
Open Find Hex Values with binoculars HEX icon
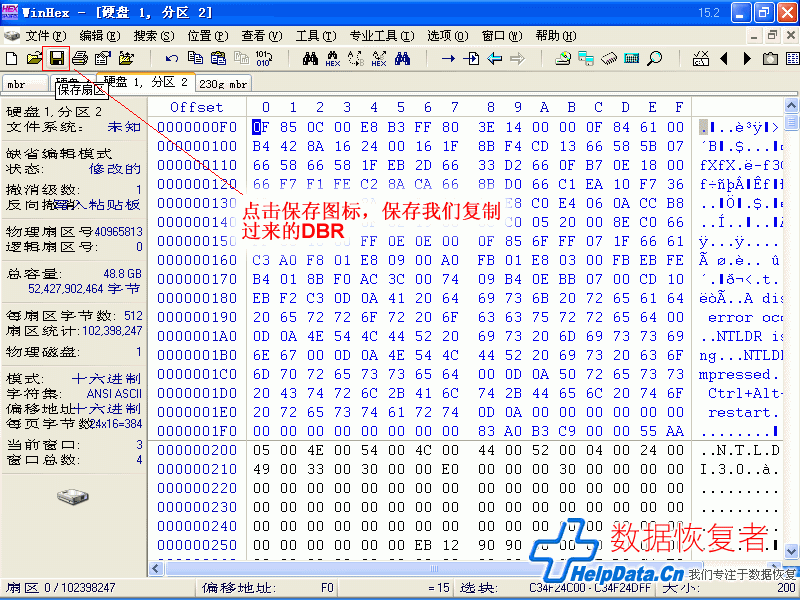click(x=333, y=58)
